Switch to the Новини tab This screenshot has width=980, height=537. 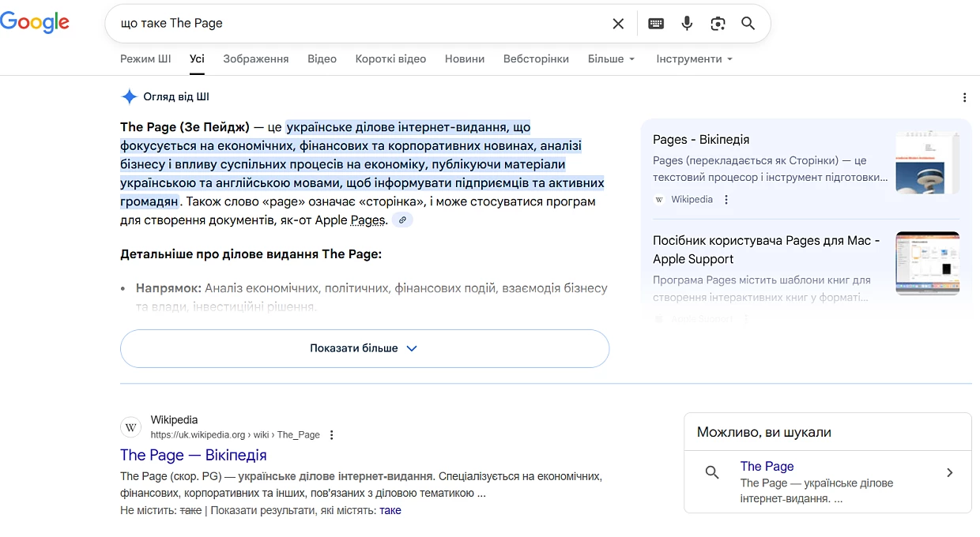click(x=465, y=59)
